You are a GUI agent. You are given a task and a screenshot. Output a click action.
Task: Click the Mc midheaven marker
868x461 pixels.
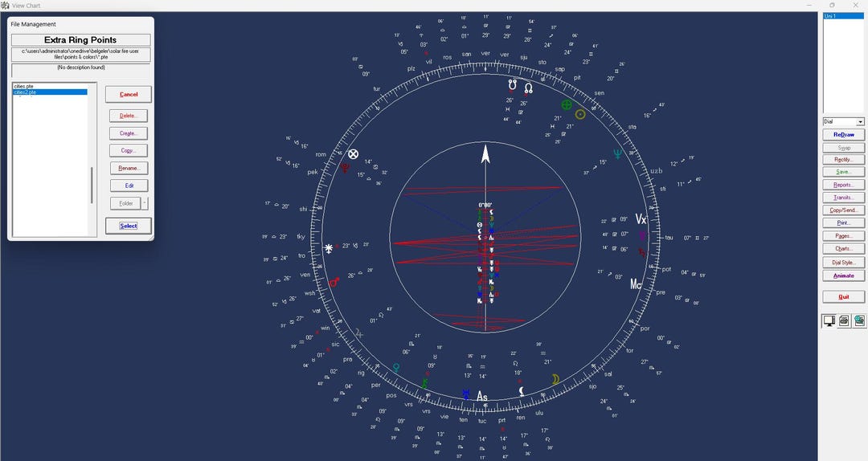636,284
